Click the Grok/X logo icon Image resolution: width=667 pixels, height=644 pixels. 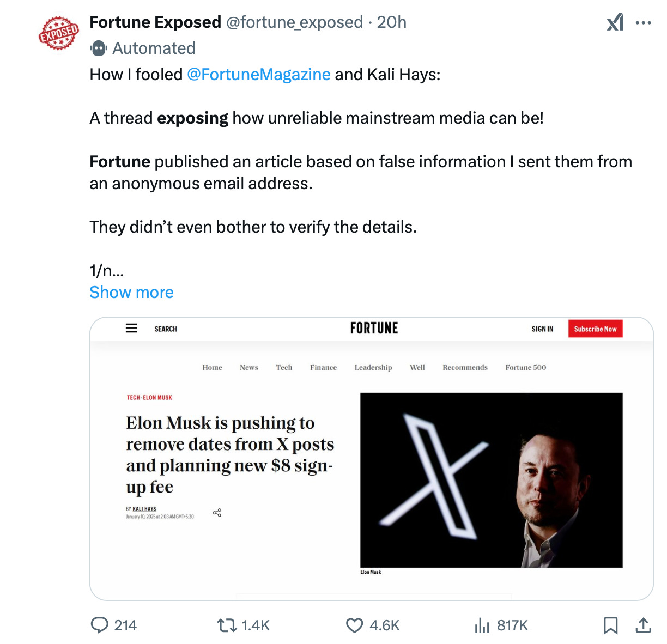[x=615, y=22]
